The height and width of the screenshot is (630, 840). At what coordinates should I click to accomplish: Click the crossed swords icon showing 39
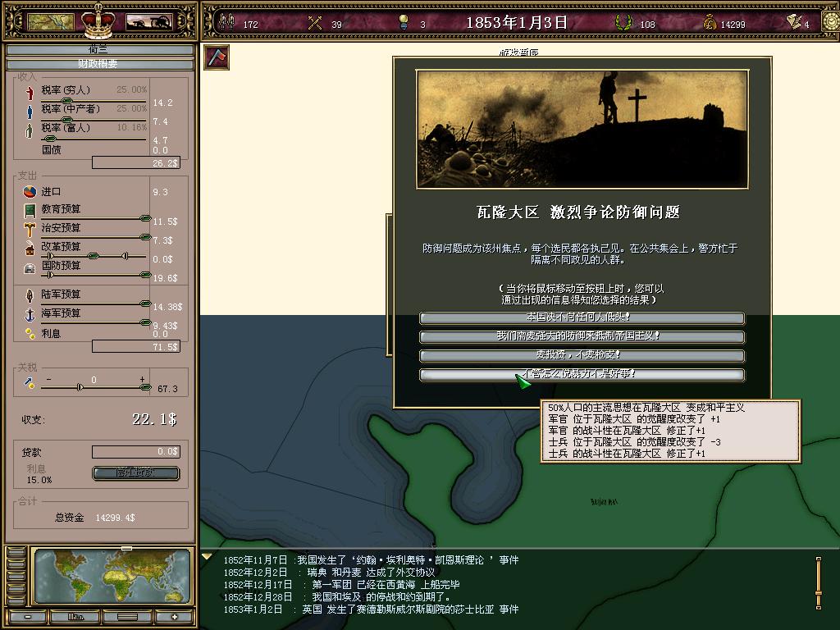click(x=315, y=22)
